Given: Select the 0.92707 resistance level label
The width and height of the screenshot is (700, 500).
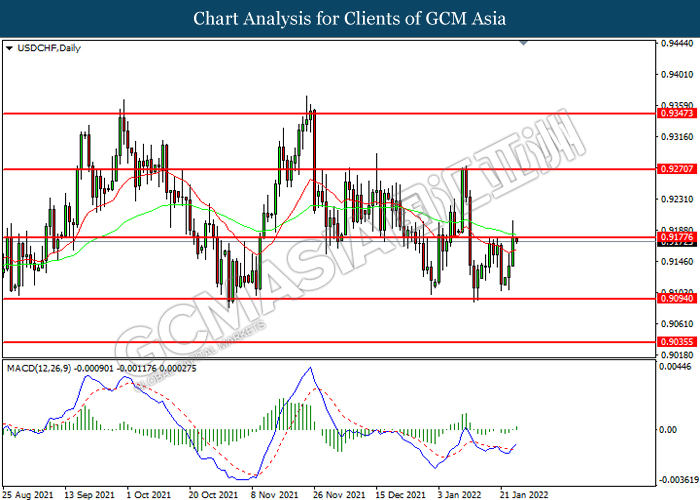Looking at the screenshot, I should (x=677, y=169).
